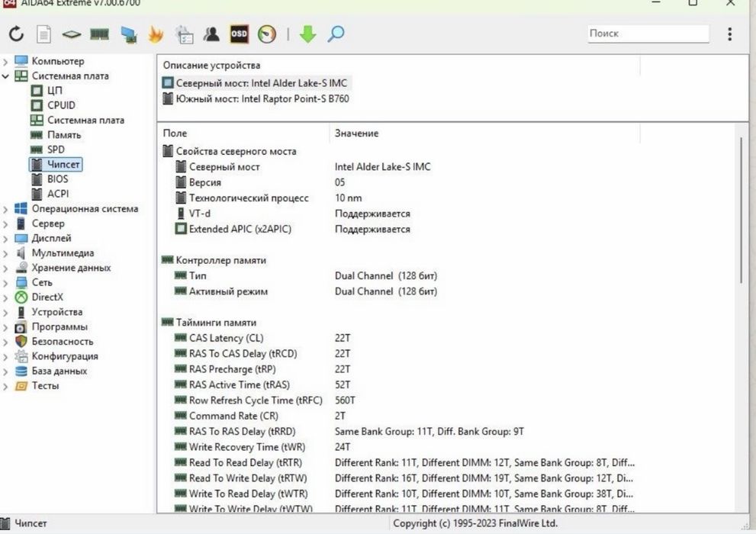
Task: Select Безопасность in the tree
Action: 63,341
